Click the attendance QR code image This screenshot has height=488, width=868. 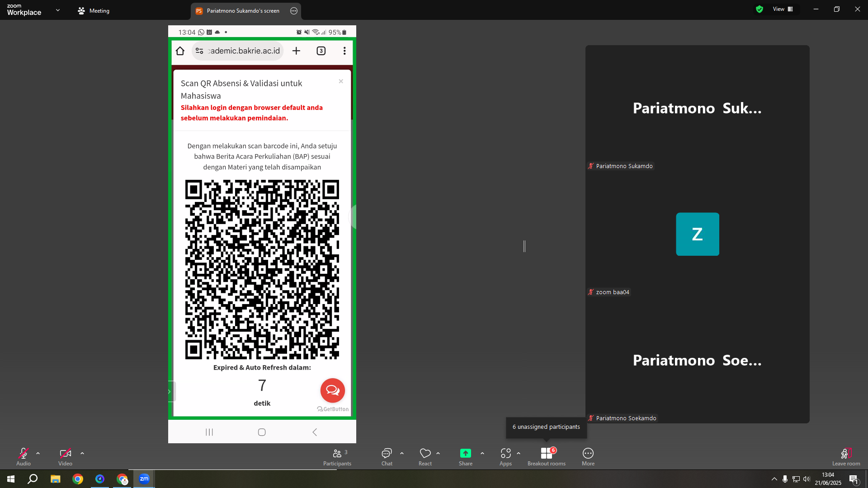(262, 269)
